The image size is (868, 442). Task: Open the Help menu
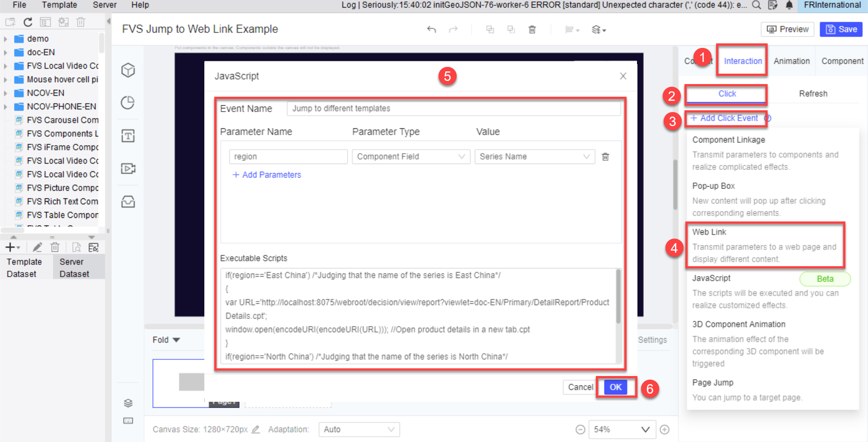click(x=140, y=5)
